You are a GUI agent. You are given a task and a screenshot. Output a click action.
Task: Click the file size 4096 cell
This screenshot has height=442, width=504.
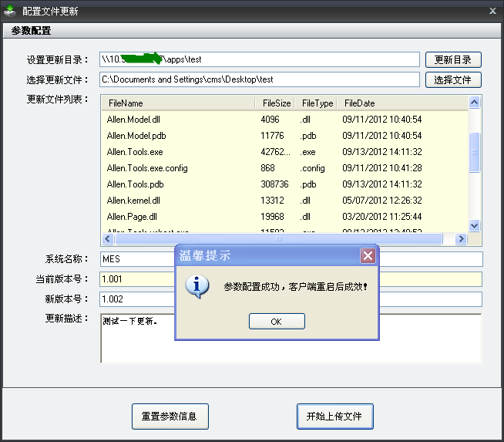(x=270, y=120)
